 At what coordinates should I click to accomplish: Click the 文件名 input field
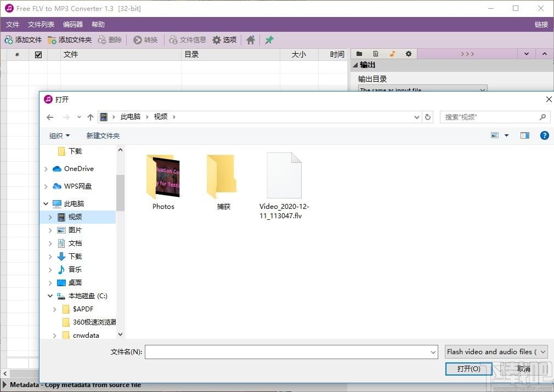291,352
